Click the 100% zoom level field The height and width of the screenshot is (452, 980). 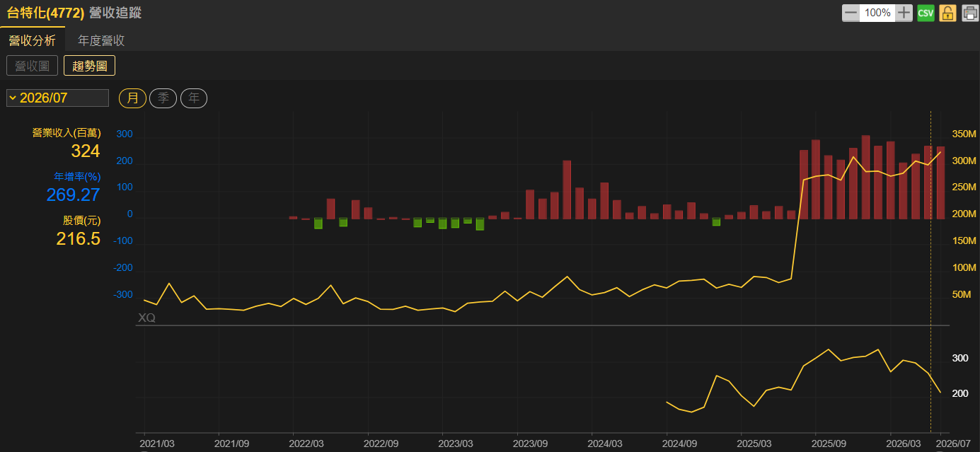pyautogui.click(x=877, y=13)
